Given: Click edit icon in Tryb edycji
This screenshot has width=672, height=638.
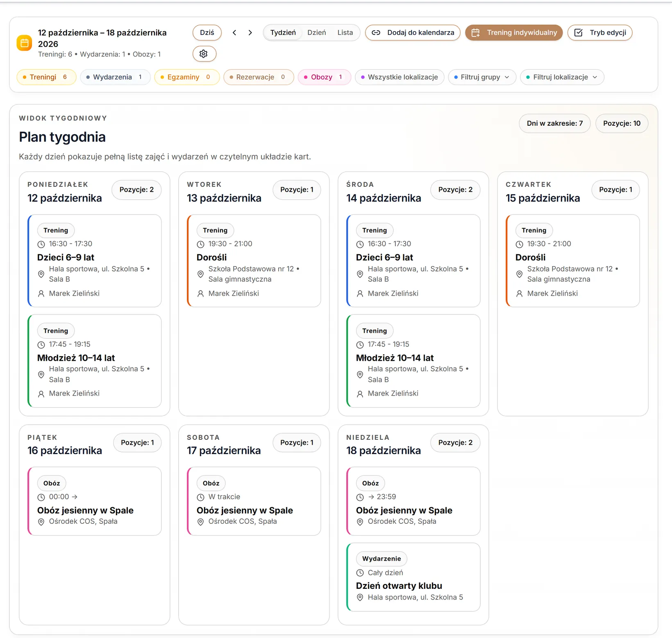Looking at the screenshot, I should pyautogui.click(x=578, y=33).
